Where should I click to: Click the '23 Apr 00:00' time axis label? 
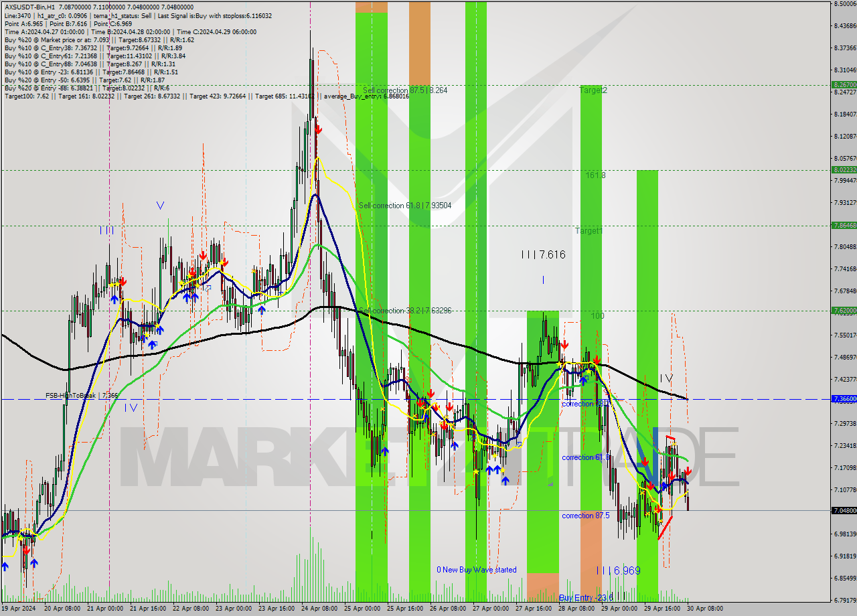click(x=234, y=609)
